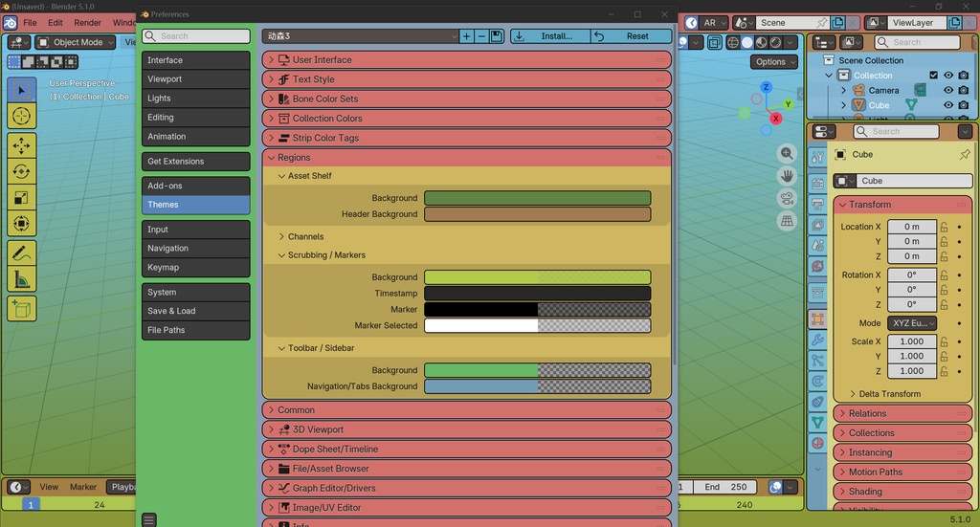Expand the Channels subsection
980x527 pixels.
pos(301,236)
